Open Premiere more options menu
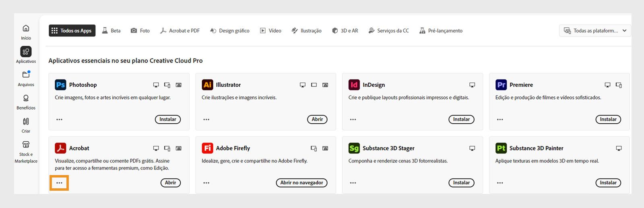Viewport: 644px width, 208px height. tap(500, 120)
